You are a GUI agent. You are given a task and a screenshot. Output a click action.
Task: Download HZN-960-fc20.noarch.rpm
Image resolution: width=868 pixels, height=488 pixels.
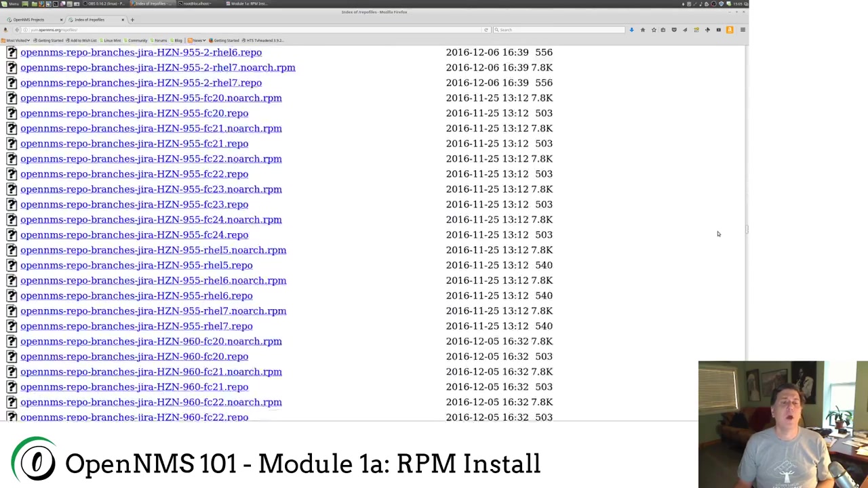151,341
